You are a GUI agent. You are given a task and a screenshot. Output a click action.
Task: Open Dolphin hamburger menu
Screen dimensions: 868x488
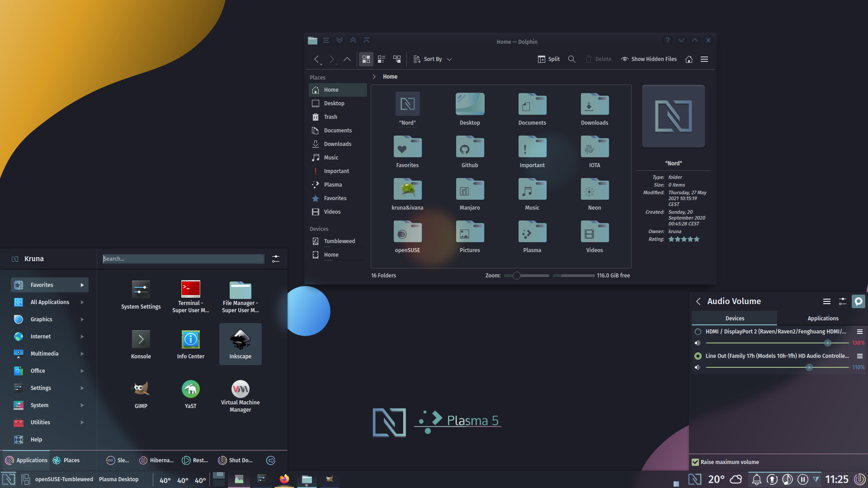point(704,59)
